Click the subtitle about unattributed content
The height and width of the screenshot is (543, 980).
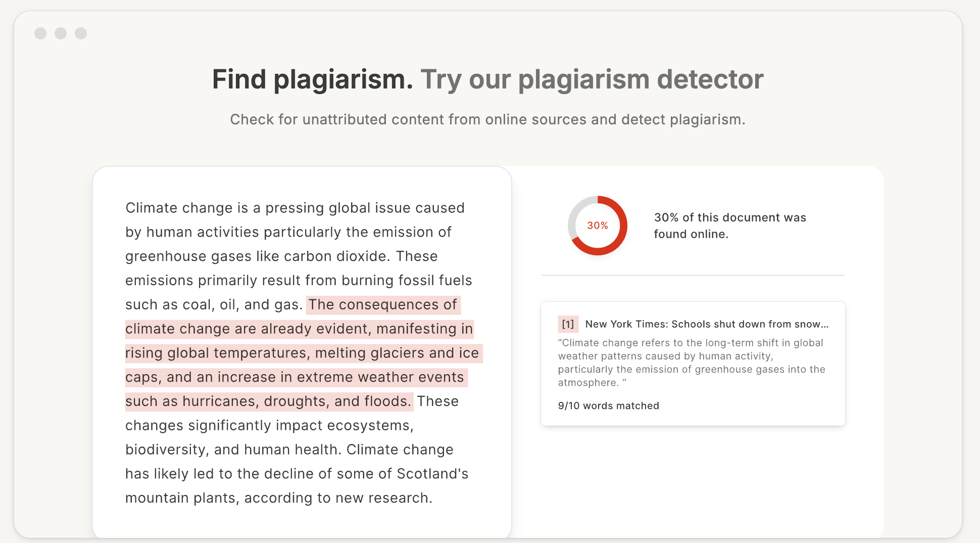(487, 119)
